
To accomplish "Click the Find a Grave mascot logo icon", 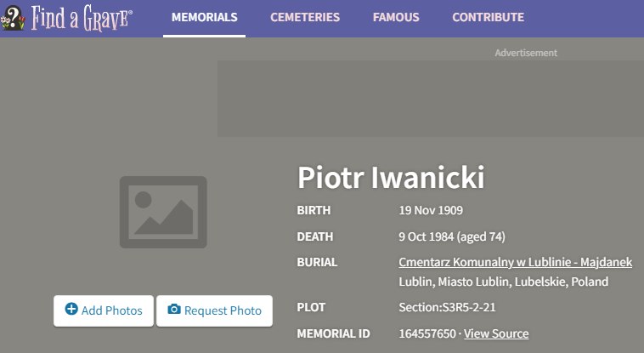I will click(14, 17).
